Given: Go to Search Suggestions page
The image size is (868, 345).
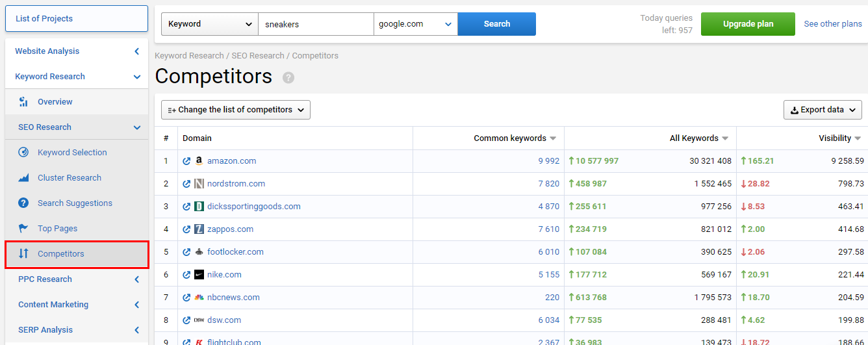Looking at the screenshot, I should [75, 203].
